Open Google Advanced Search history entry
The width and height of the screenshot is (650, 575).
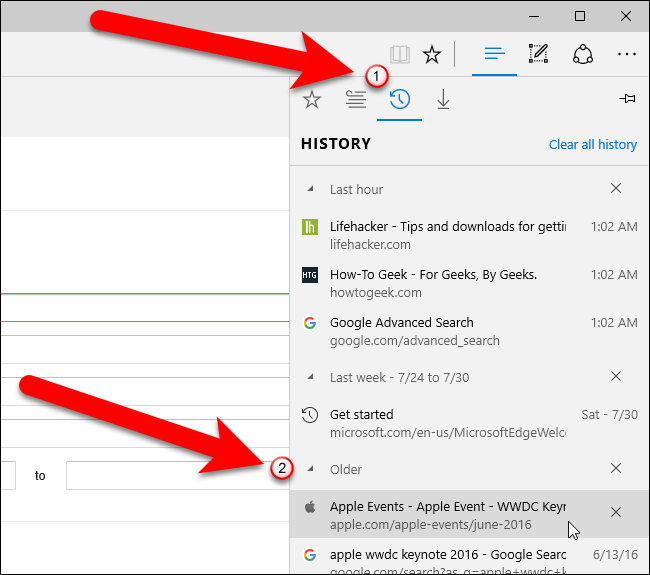click(469, 331)
